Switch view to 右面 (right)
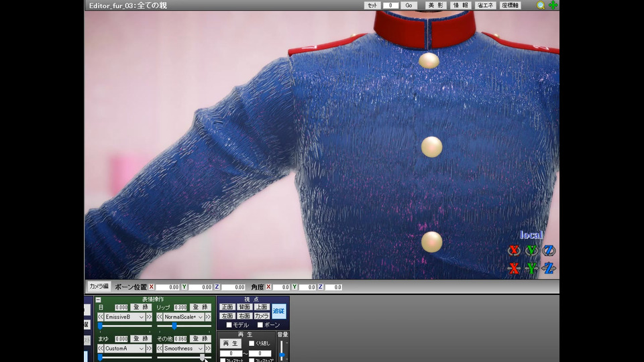The image size is (644, 362). click(x=244, y=316)
